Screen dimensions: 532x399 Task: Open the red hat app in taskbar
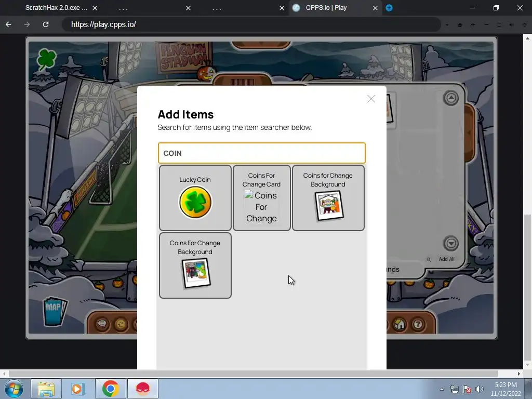tap(142, 389)
